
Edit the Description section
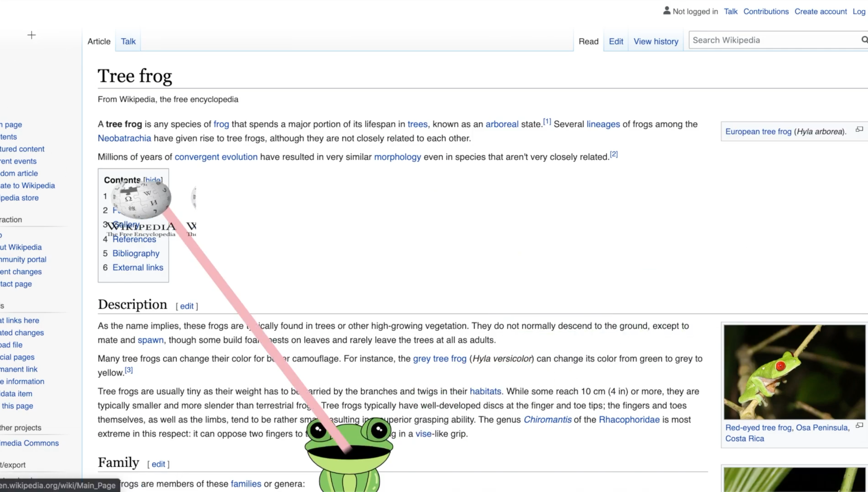[x=187, y=306]
